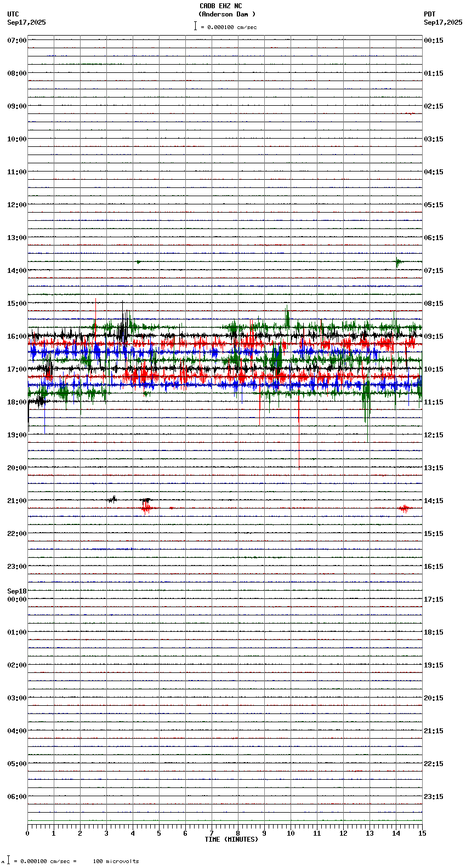Click the 07:15 PDT row label
Screen dimensions: 466x868
click(434, 271)
